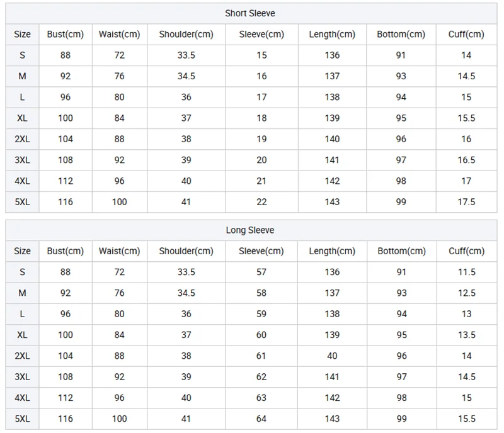
Task: Click the Long Sleeve table title
Action: click(x=249, y=230)
